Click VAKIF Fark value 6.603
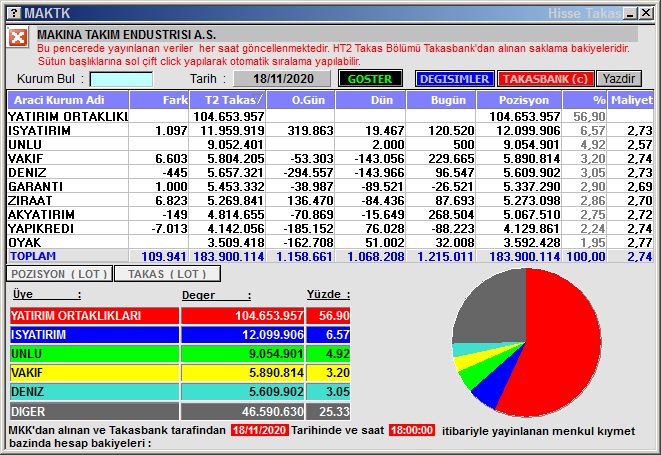The image size is (661, 455). [171, 159]
